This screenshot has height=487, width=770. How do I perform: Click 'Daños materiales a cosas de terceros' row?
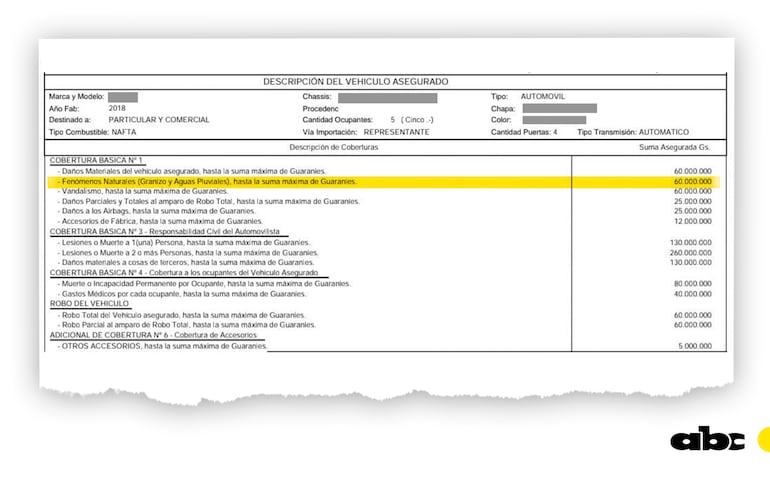click(186, 263)
